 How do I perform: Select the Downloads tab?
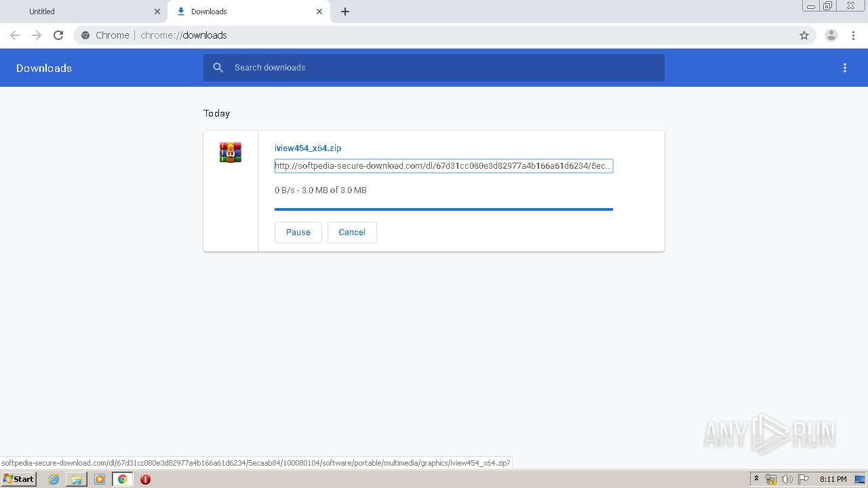pos(249,12)
